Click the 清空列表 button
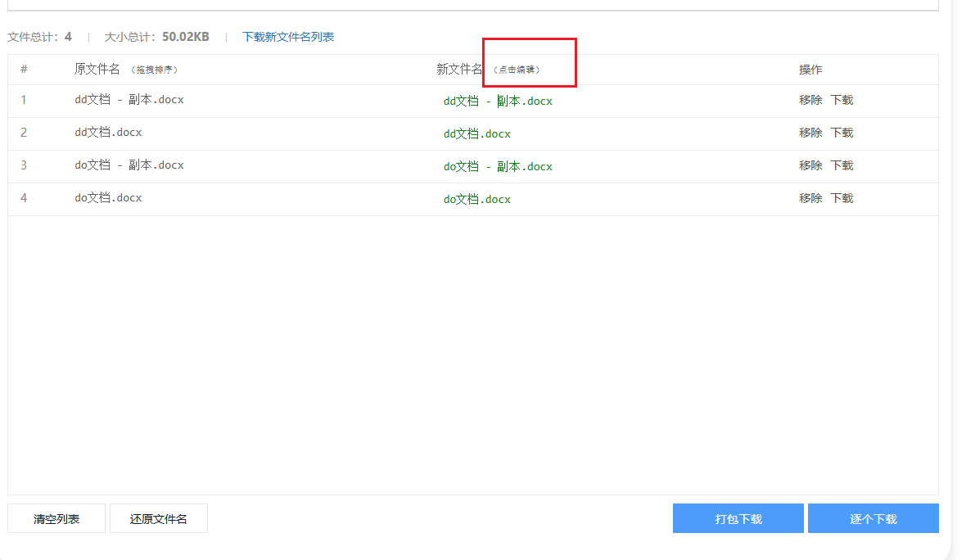The height and width of the screenshot is (560, 975). [56, 517]
